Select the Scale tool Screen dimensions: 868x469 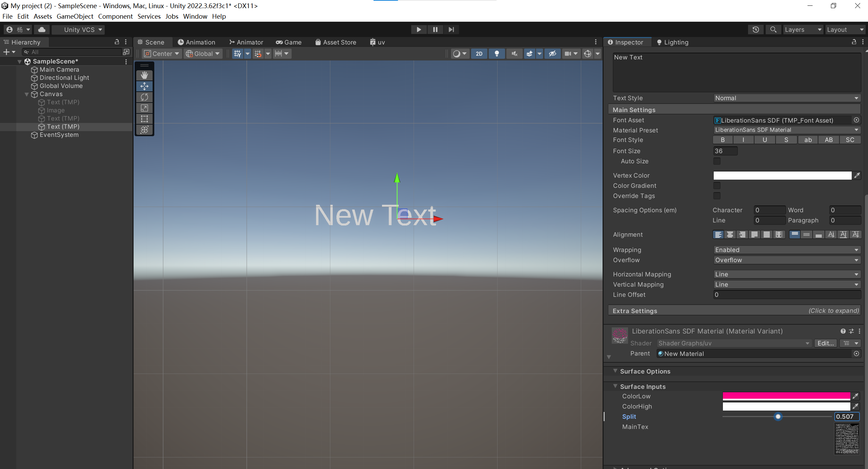coord(144,108)
